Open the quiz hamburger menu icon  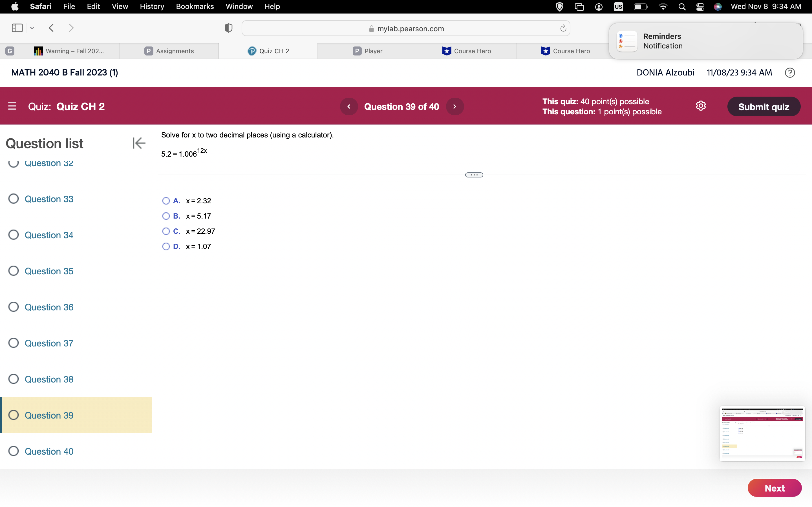[12, 106]
